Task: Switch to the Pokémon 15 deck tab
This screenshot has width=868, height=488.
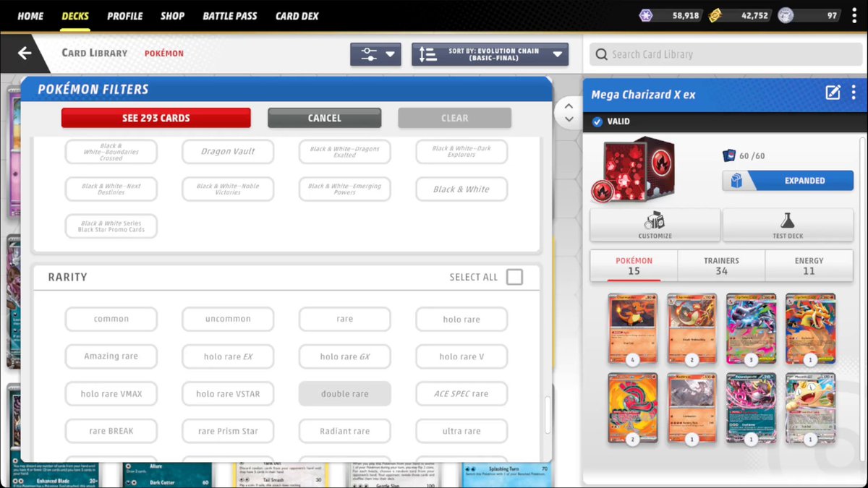Action: point(634,265)
